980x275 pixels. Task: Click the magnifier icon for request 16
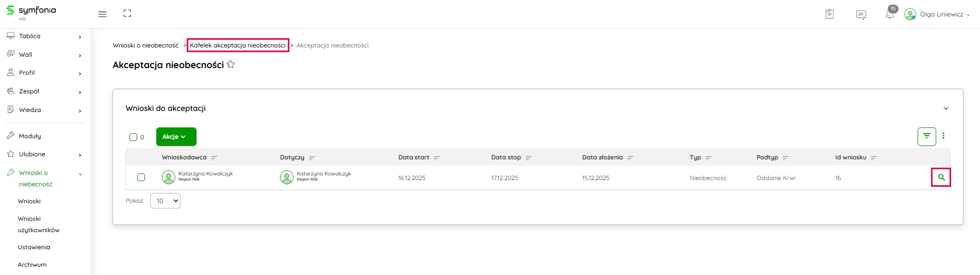pyautogui.click(x=941, y=177)
